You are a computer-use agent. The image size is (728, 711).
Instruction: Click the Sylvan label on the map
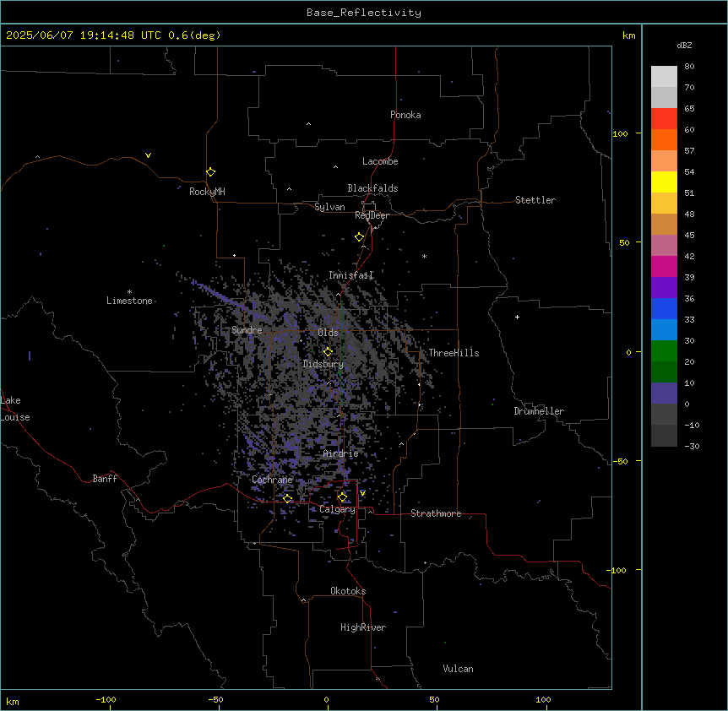(x=329, y=207)
